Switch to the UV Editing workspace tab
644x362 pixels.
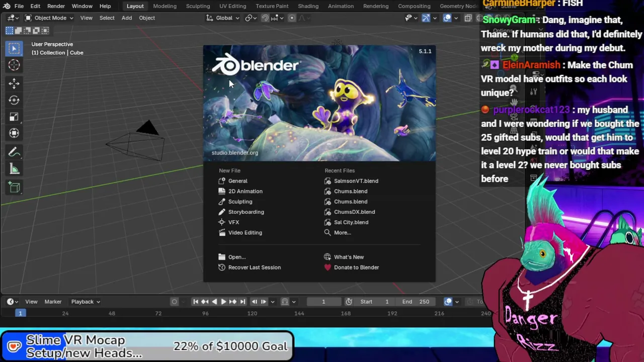[232, 6]
